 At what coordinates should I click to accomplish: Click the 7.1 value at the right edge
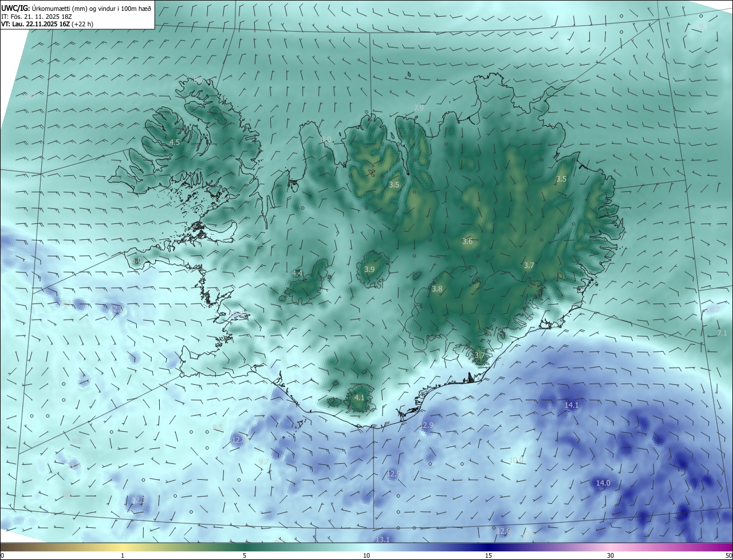pos(722,333)
